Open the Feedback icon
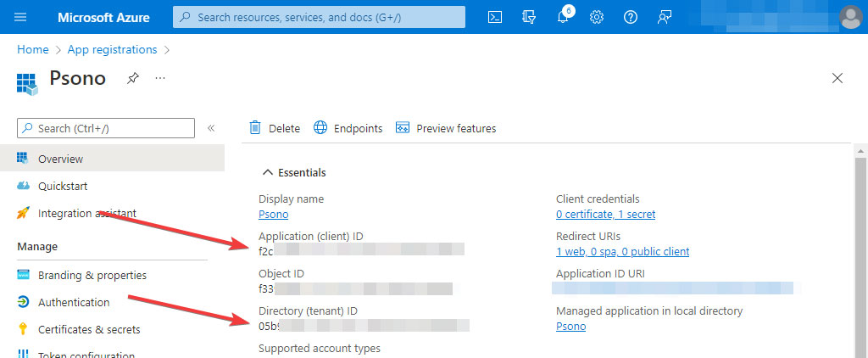The height and width of the screenshot is (358, 868). pyautogui.click(x=665, y=17)
